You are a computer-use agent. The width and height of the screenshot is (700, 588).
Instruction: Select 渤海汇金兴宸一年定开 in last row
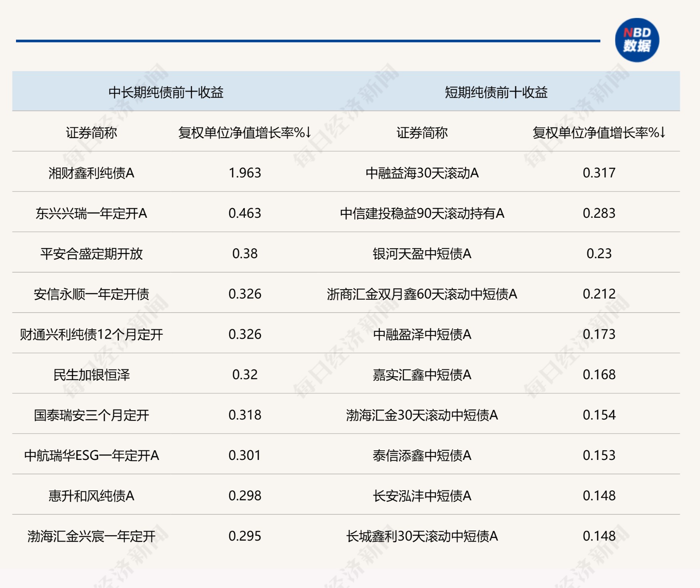[91, 536]
